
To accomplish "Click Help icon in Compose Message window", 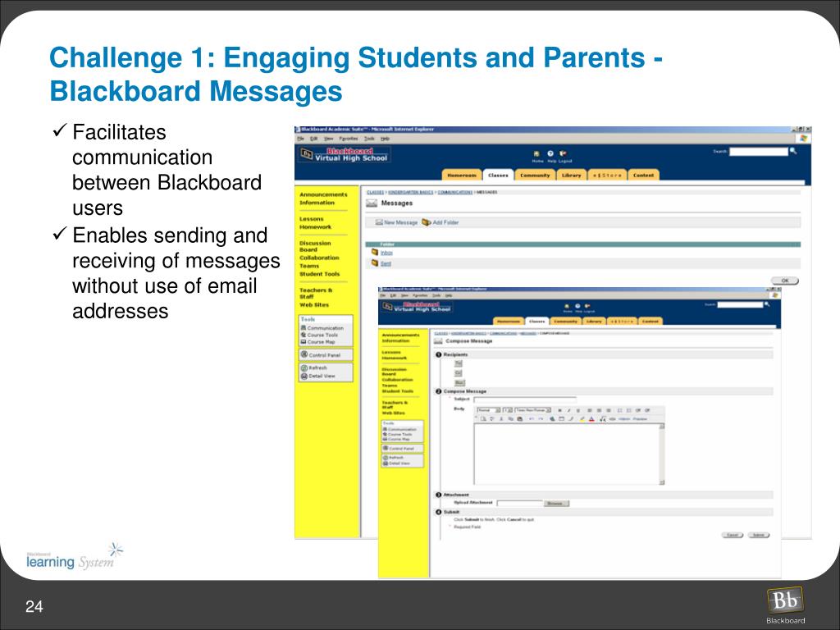I will [577, 306].
